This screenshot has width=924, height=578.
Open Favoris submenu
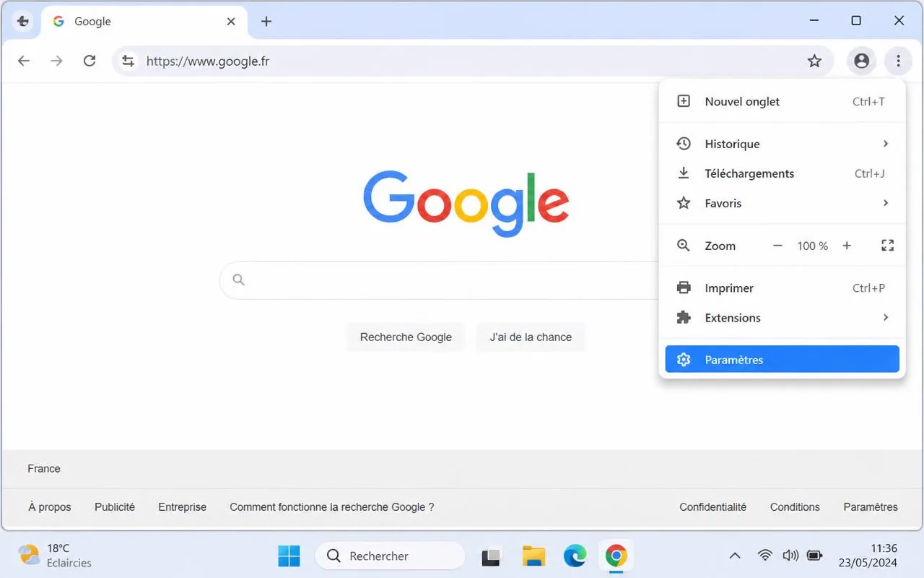coord(782,203)
